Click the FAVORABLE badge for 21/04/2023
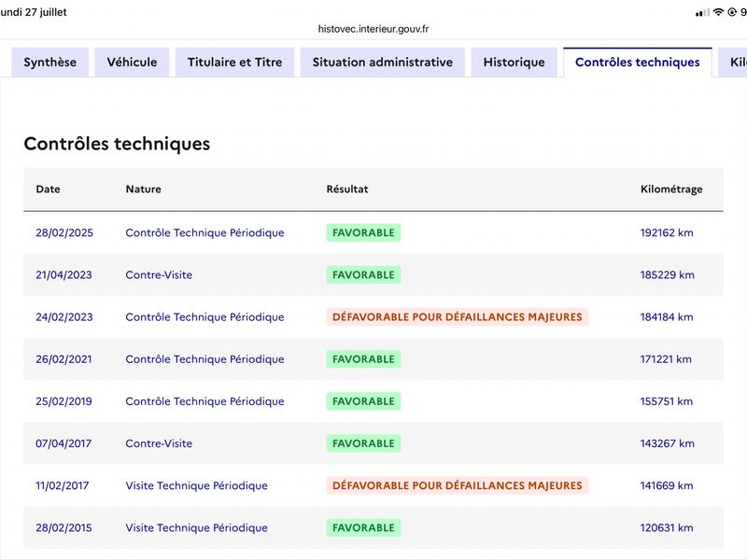The image size is (747, 560). pyautogui.click(x=363, y=275)
